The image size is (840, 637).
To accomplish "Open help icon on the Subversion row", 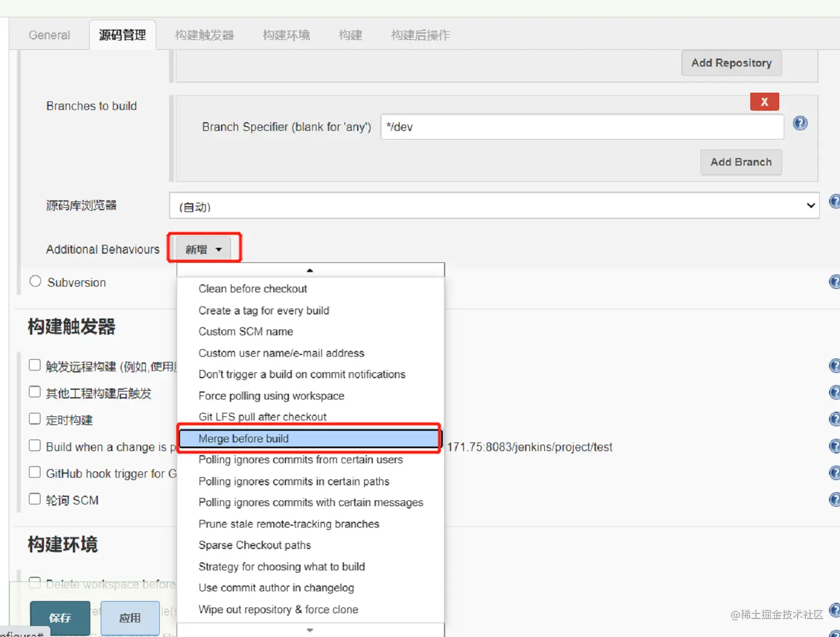I will pyautogui.click(x=835, y=282).
